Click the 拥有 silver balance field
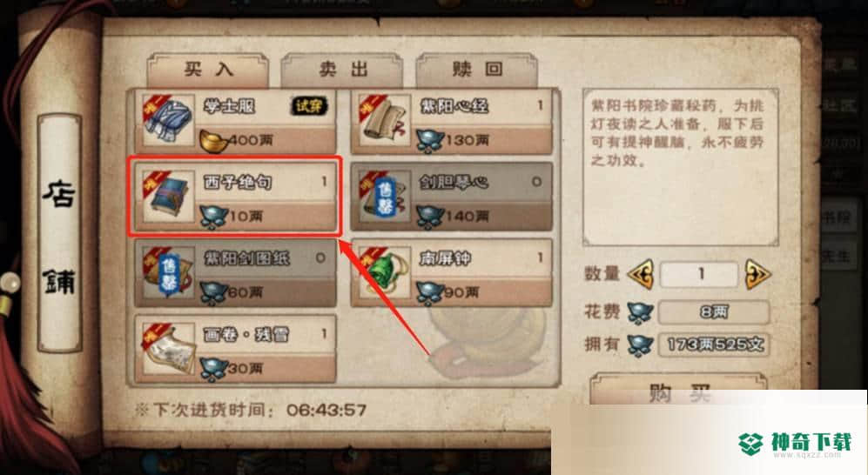 714,345
